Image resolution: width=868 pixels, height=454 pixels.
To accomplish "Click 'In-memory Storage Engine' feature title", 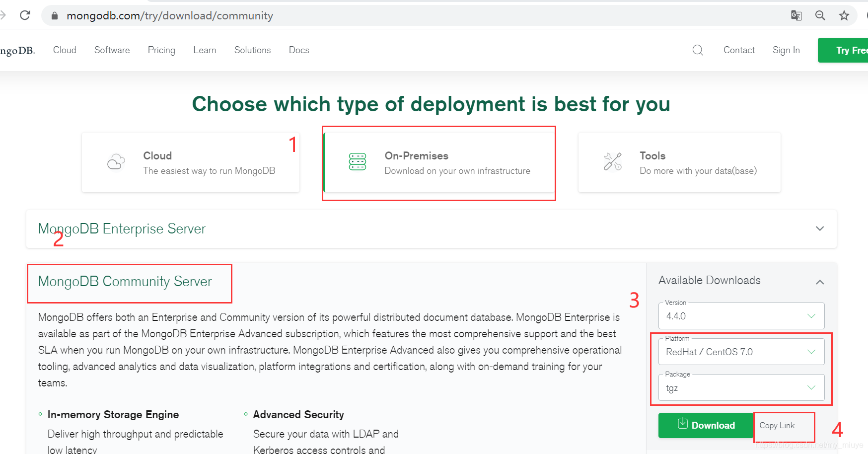I will pyautogui.click(x=113, y=414).
